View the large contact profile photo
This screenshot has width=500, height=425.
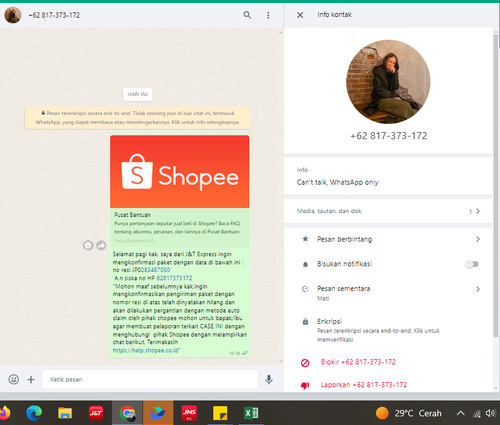(388, 82)
